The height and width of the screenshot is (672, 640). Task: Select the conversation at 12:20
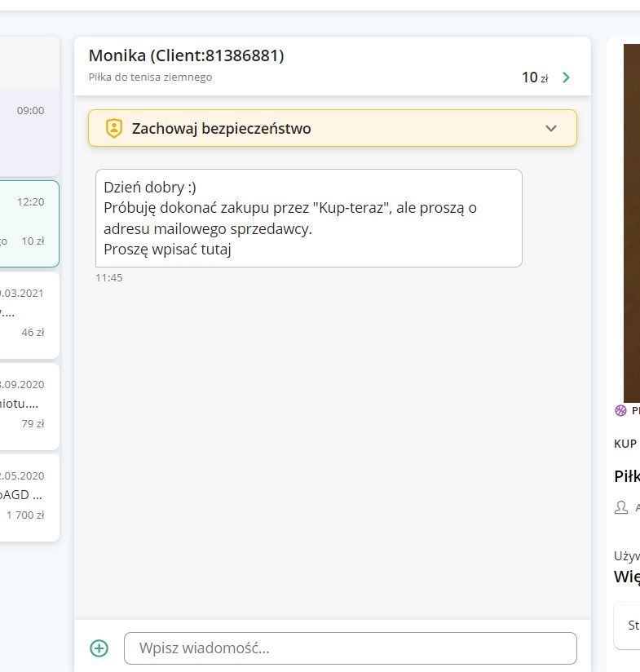[29, 224]
